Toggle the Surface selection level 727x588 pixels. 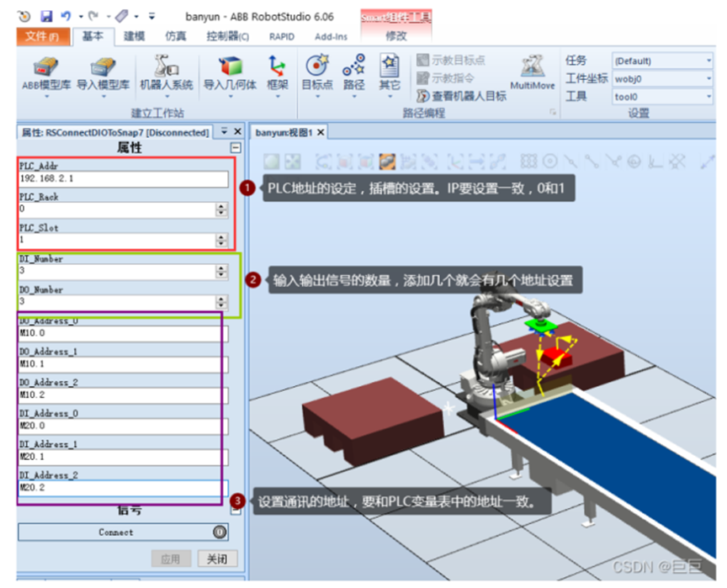pyautogui.click(x=344, y=162)
